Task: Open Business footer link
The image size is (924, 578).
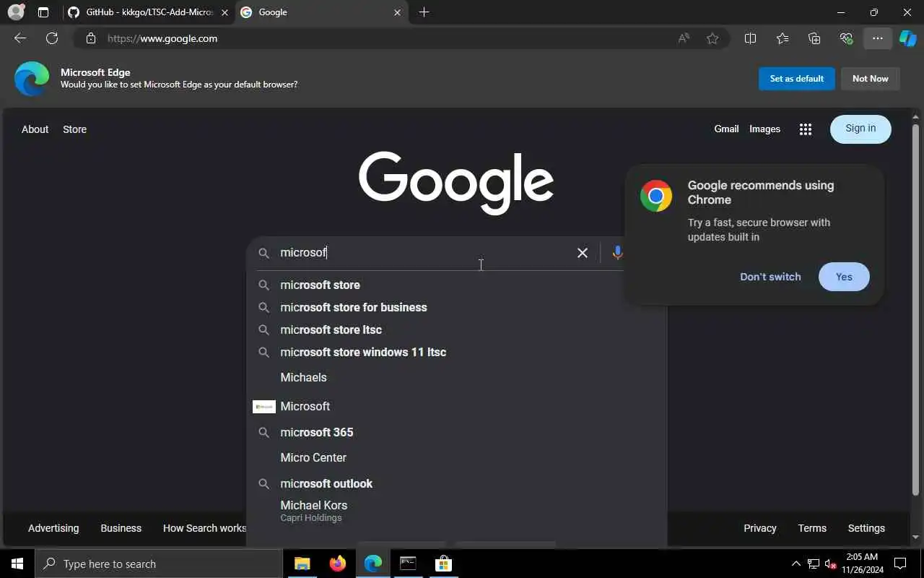Action: click(121, 528)
